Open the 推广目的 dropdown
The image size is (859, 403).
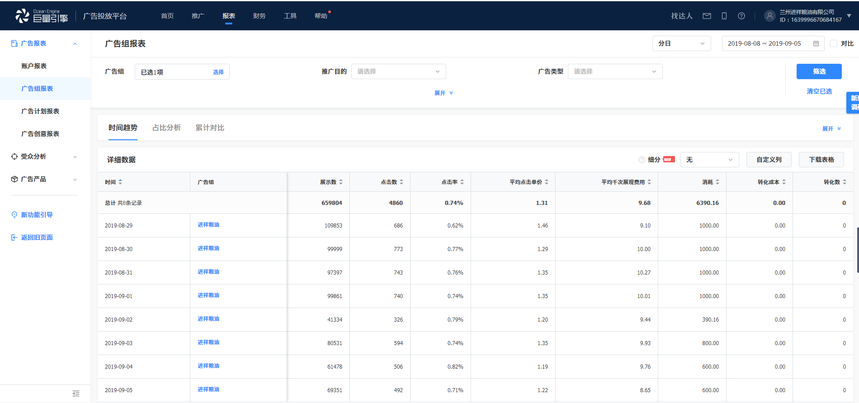point(398,72)
